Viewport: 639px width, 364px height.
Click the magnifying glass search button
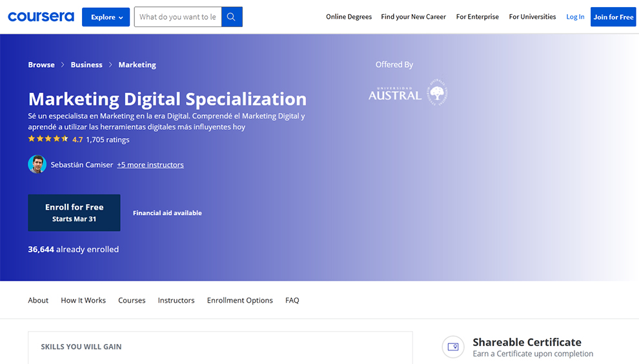click(232, 17)
